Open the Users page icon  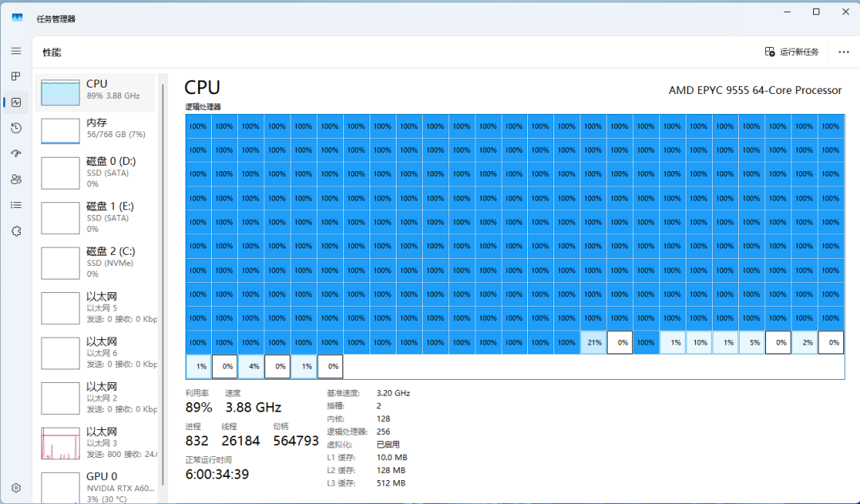(x=16, y=179)
